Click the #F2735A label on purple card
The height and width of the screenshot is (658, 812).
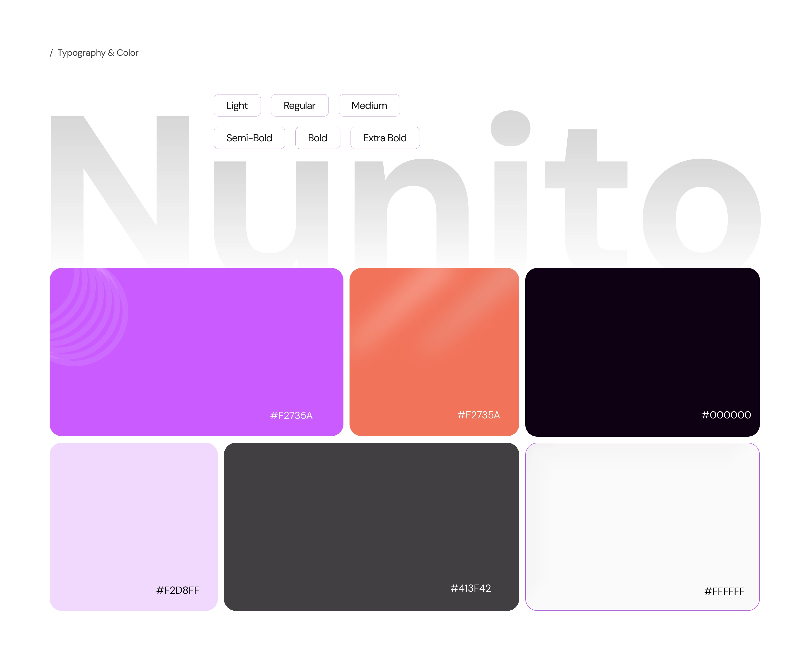pos(291,415)
